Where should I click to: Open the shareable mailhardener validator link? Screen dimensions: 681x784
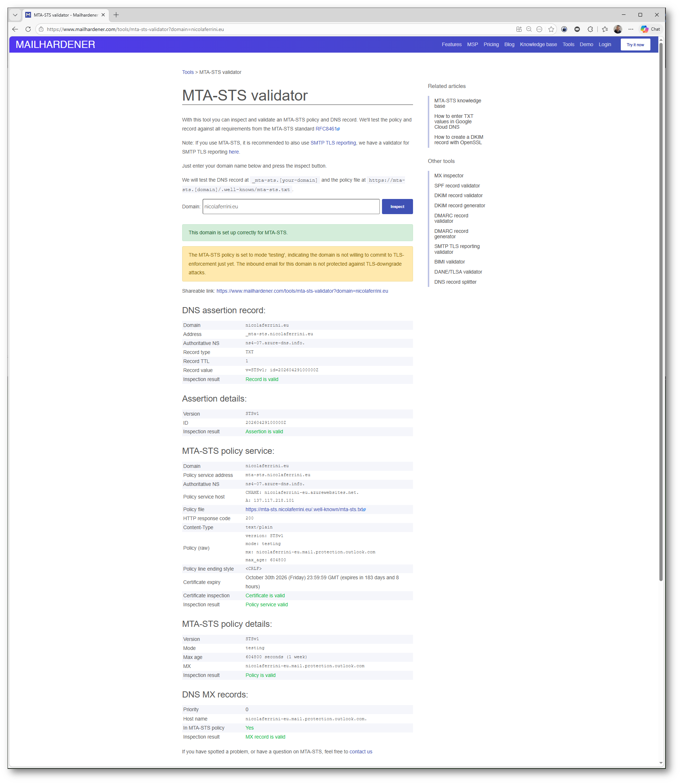tap(302, 291)
